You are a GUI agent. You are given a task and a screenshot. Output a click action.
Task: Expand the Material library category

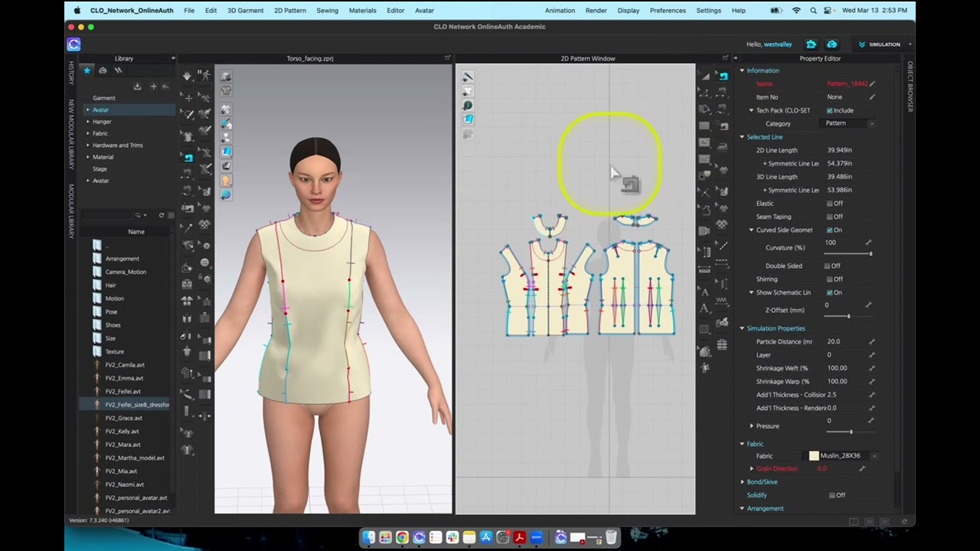coord(88,157)
